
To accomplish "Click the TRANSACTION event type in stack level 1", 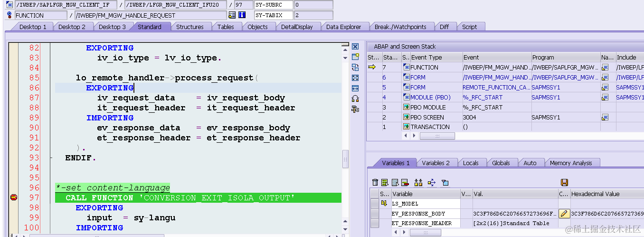I will (430, 127).
